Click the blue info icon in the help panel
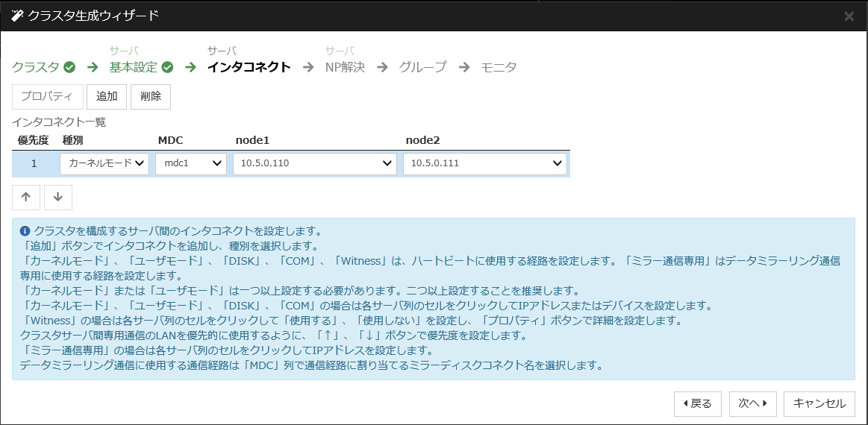The image size is (868, 425). [x=25, y=230]
